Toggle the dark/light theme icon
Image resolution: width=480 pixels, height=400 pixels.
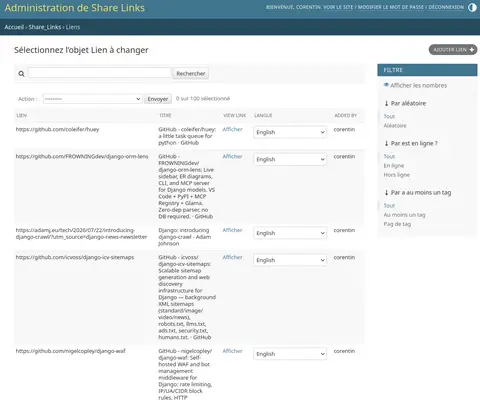point(472,7)
